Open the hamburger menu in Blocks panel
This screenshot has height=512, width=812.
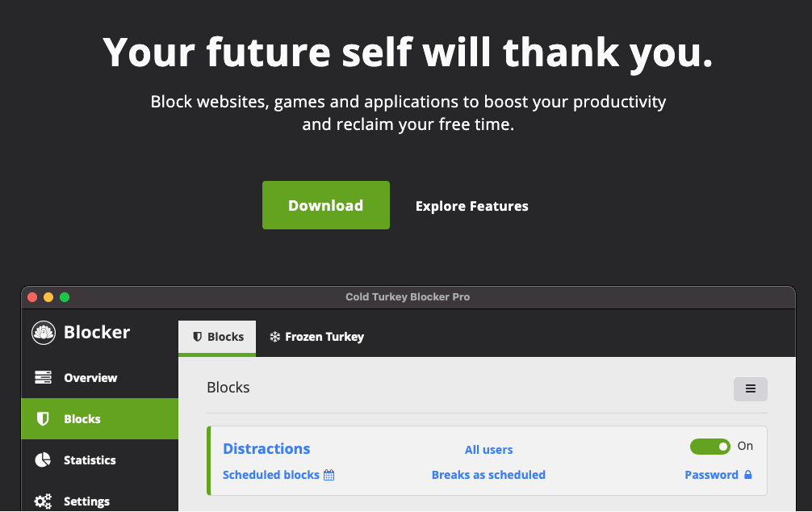[750, 388]
